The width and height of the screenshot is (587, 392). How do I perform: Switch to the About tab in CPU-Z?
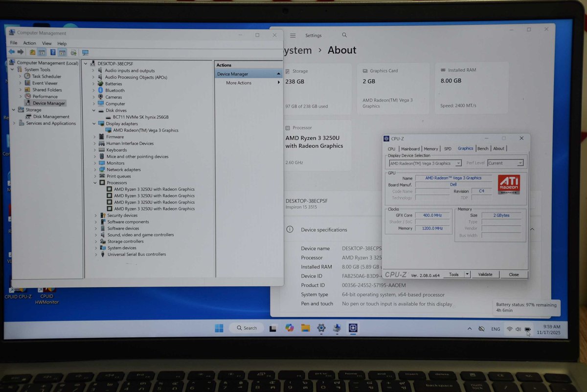pos(498,149)
